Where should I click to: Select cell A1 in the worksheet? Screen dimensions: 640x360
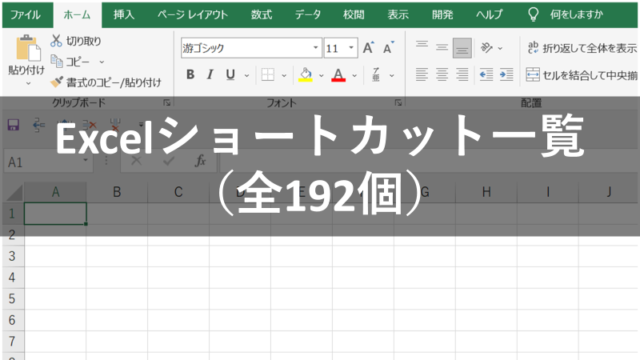coord(56,213)
